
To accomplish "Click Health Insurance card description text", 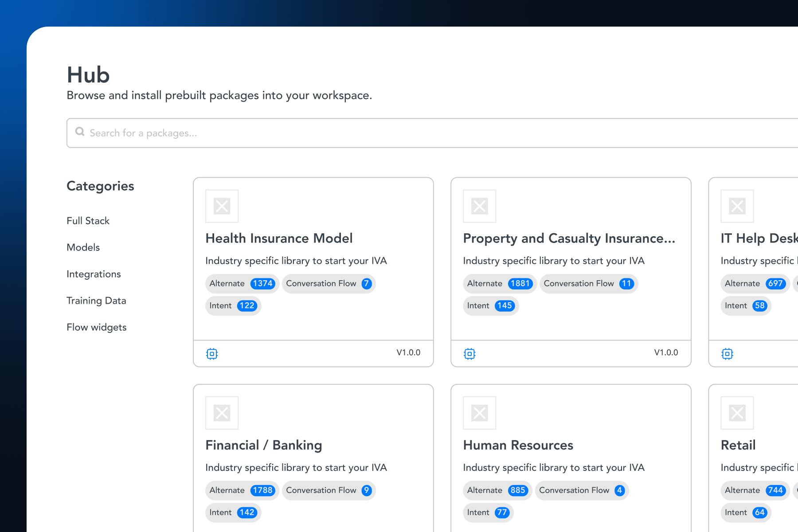I will pyautogui.click(x=296, y=261).
